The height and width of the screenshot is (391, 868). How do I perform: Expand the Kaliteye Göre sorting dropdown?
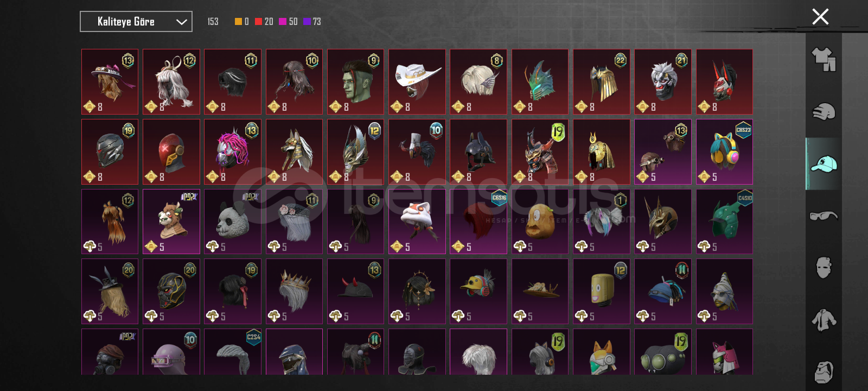tap(136, 22)
